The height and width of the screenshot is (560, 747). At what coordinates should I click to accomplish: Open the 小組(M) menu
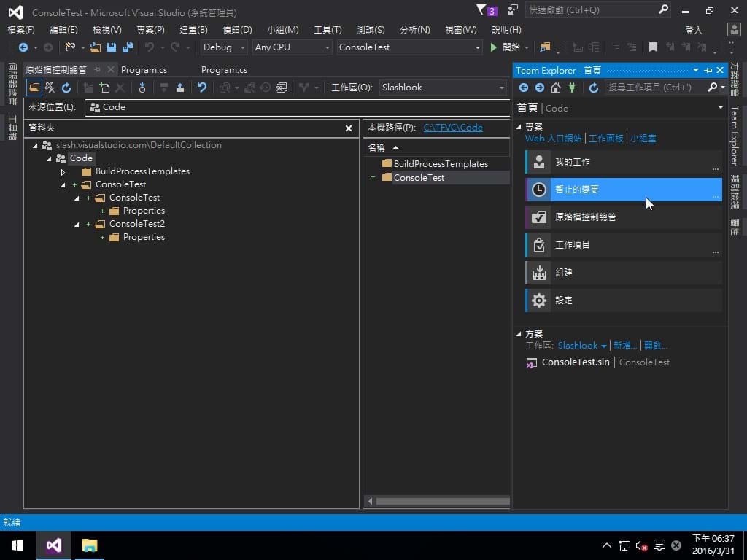(283, 29)
